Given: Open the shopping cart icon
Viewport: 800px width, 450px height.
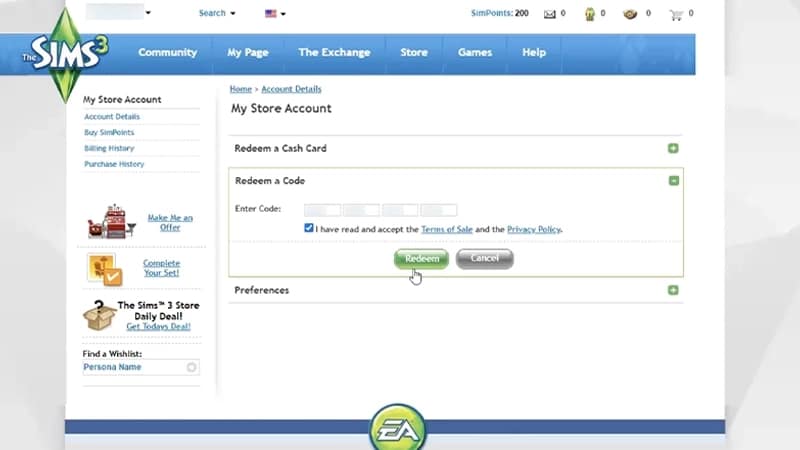Looking at the screenshot, I should click(676, 15).
